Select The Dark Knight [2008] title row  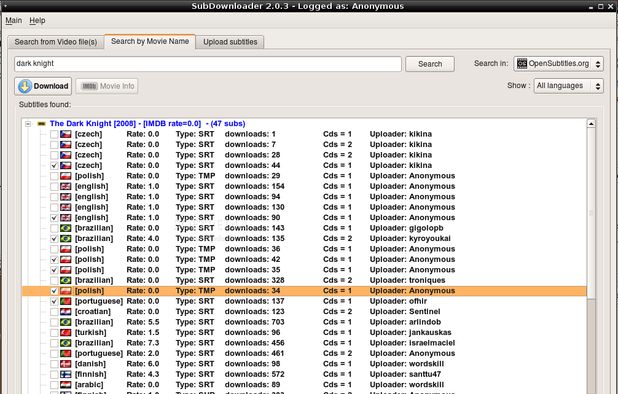[x=147, y=124]
